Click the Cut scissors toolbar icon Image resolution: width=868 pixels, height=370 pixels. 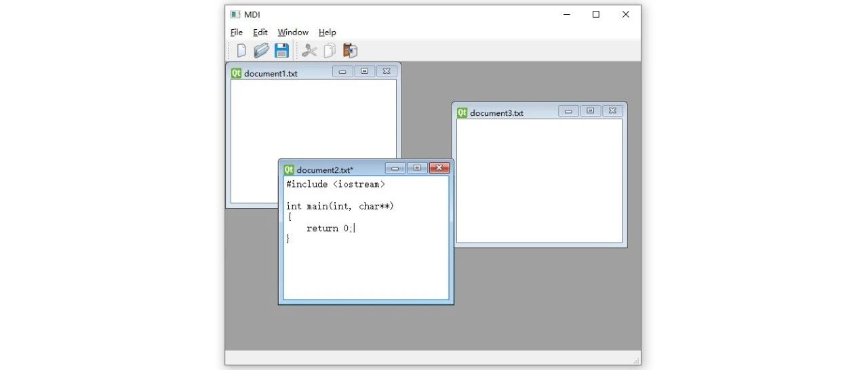tap(309, 50)
